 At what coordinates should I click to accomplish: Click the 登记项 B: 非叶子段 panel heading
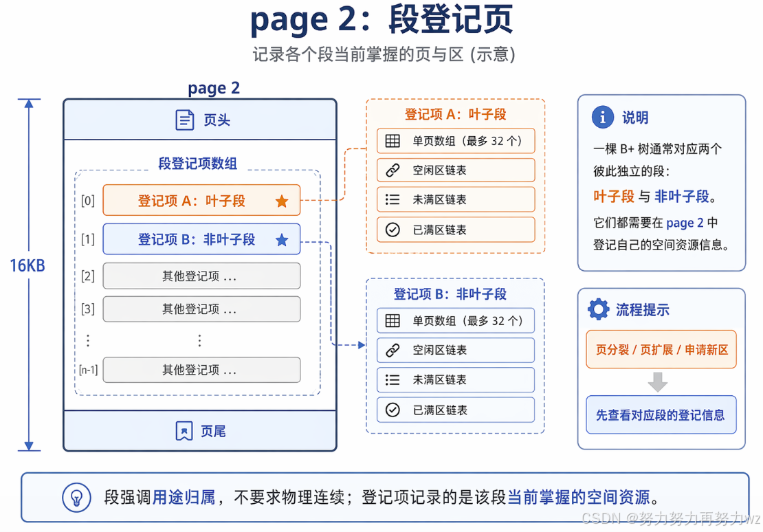coord(450,294)
